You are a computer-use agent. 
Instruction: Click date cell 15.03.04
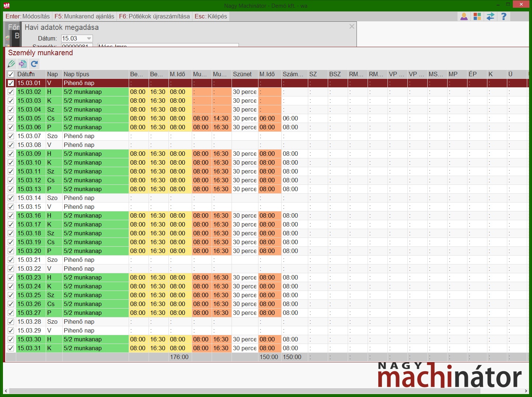[x=31, y=109]
